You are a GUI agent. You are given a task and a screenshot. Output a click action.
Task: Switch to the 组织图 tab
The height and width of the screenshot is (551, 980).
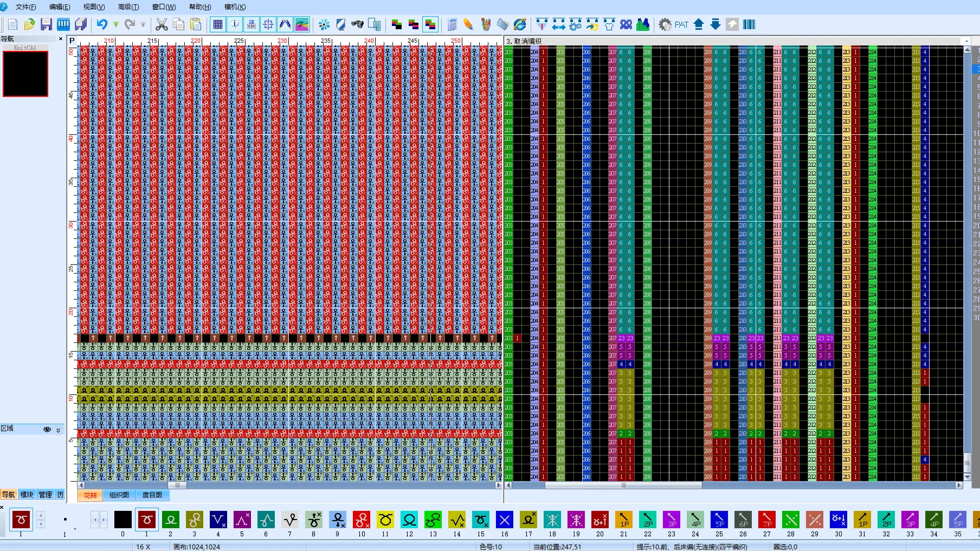(119, 495)
